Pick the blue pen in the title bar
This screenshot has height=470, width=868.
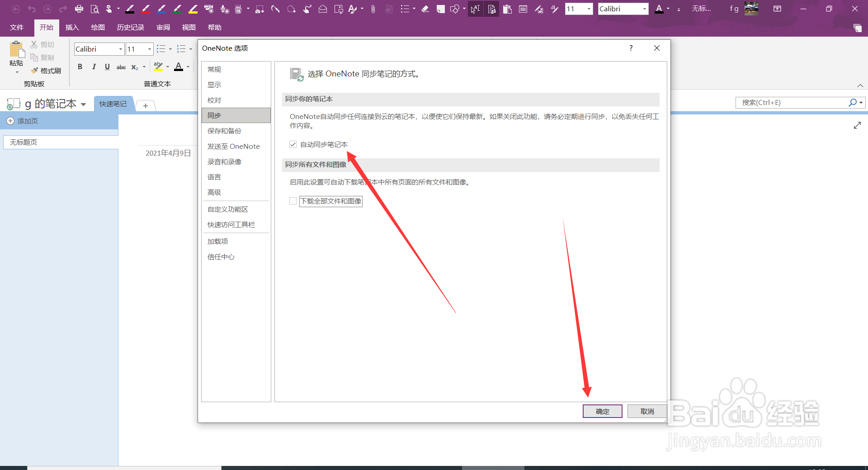(x=161, y=9)
